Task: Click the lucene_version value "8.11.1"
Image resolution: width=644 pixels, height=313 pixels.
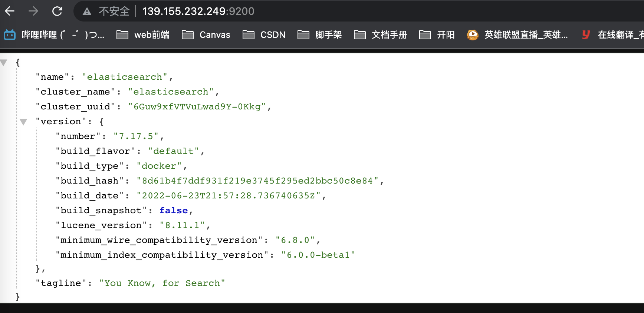Action: (x=182, y=225)
